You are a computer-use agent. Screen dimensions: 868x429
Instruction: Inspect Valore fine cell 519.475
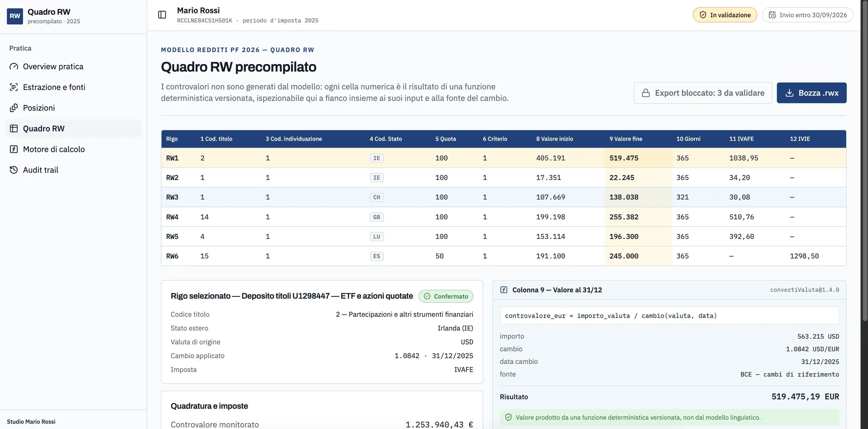tap(638, 158)
